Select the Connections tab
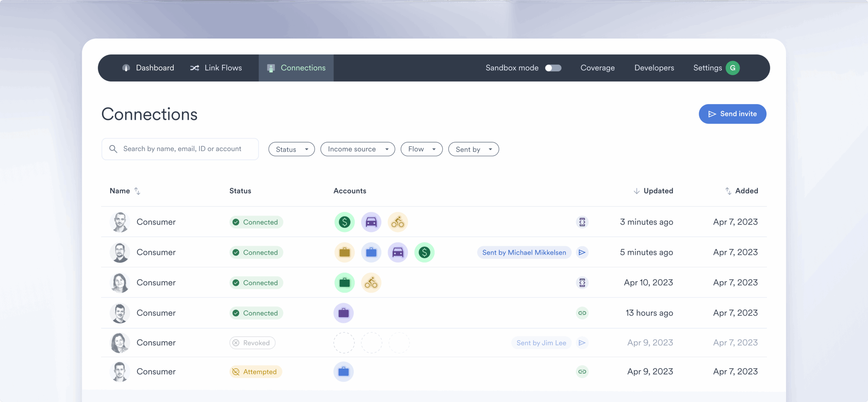The width and height of the screenshot is (868, 402). (296, 68)
